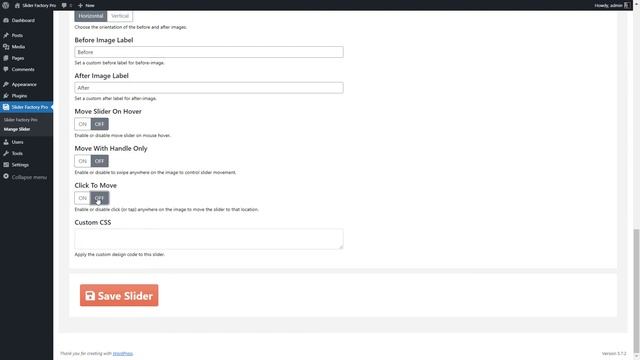Open the Slider Factory Pro submenu item
The height and width of the screenshot is (360, 640).
pos(20,120)
